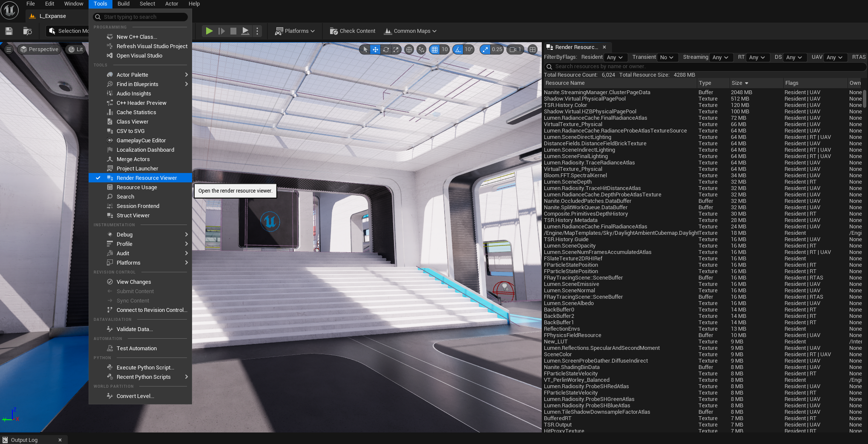Select the scale transform tool
The width and height of the screenshot is (868, 444).
pyautogui.click(x=396, y=49)
